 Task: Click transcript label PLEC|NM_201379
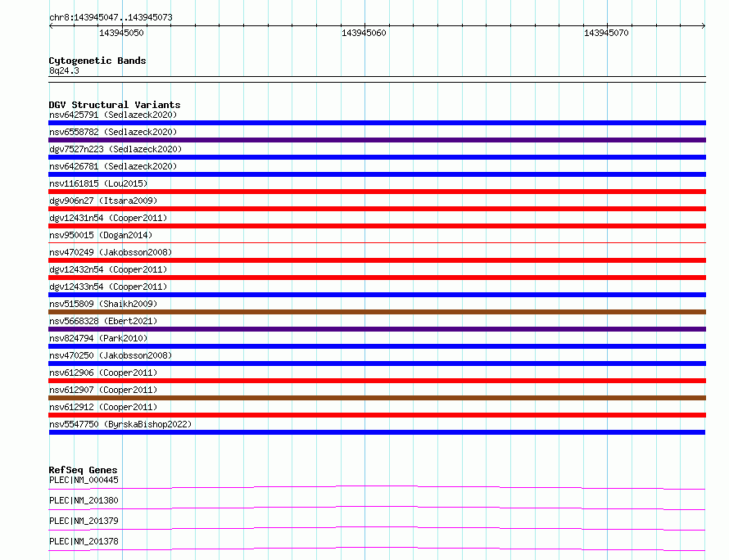click(84, 521)
